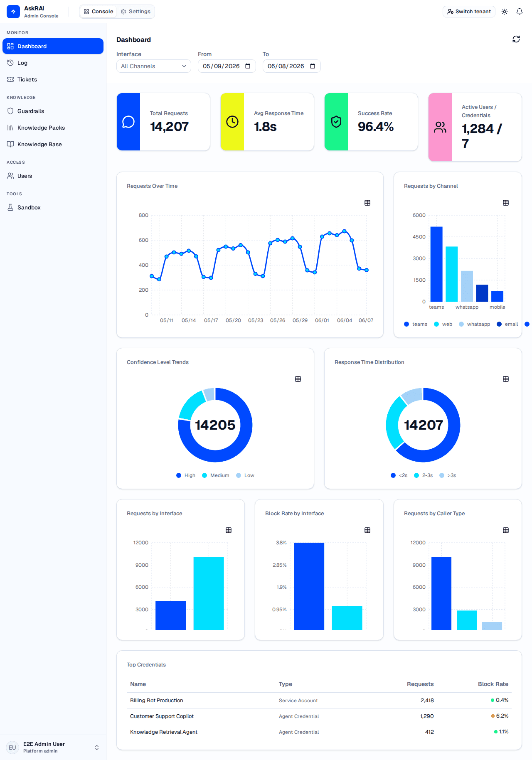Switch to the Console tab
This screenshot has height=760, width=532.
(x=99, y=12)
